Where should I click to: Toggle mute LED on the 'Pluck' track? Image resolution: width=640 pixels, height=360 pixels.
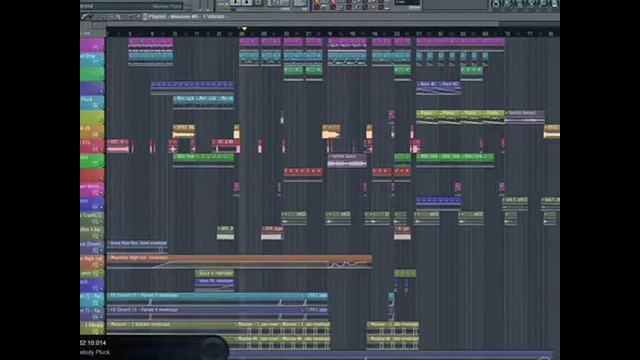[101, 106]
